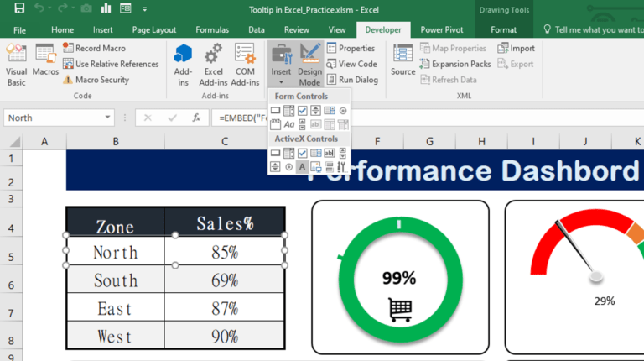
Task: Insert an ActiveX Combo Box
Action: (x=289, y=153)
